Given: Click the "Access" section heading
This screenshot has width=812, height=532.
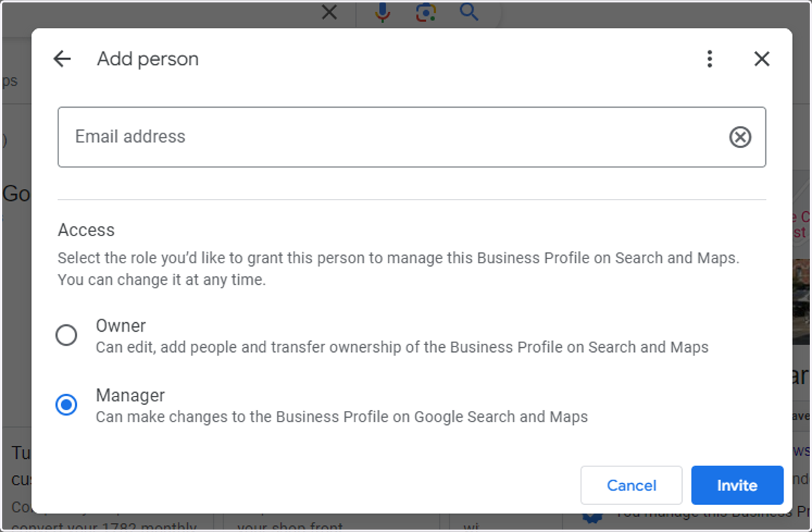Looking at the screenshot, I should pyautogui.click(x=86, y=230).
